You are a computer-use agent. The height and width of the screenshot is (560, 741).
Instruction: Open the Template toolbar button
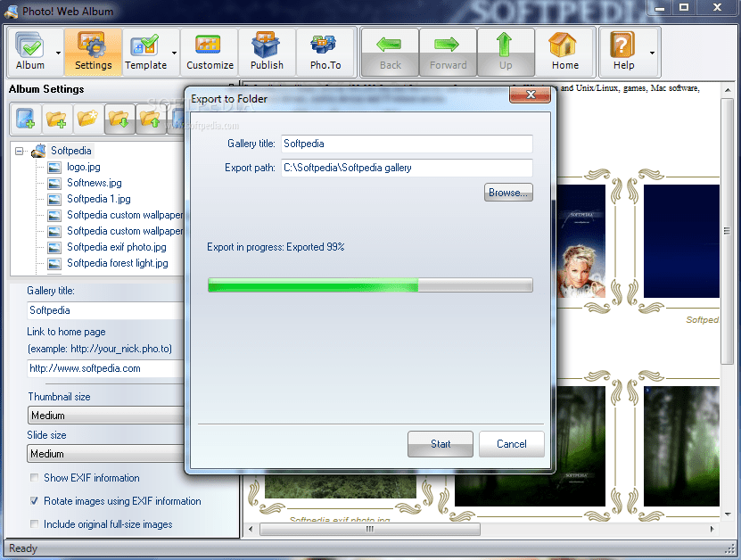click(x=146, y=52)
